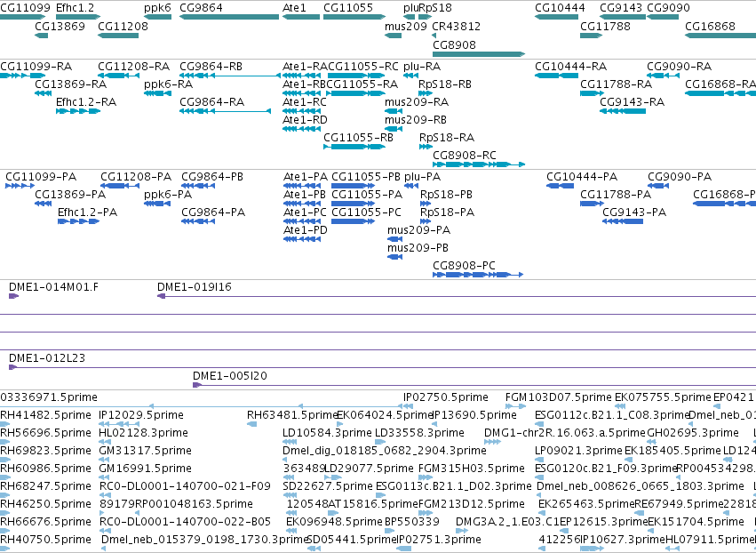
Task: Click the CG9090 gene label
Action: [668, 8]
